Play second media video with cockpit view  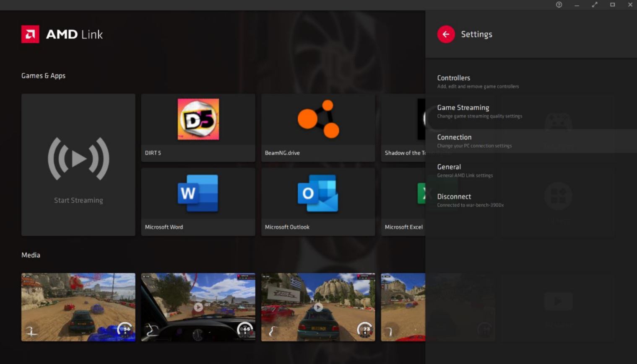point(198,307)
